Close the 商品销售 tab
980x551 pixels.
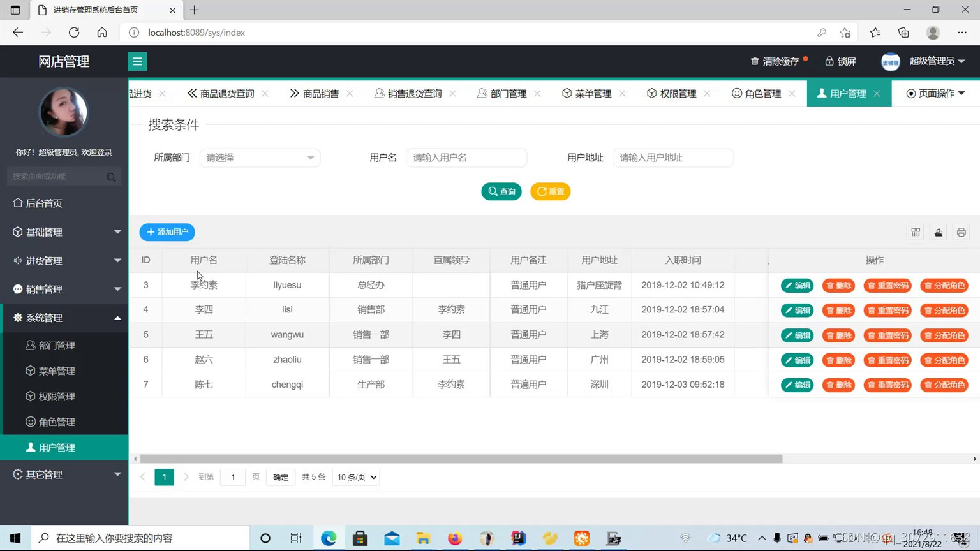tap(350, 93)
